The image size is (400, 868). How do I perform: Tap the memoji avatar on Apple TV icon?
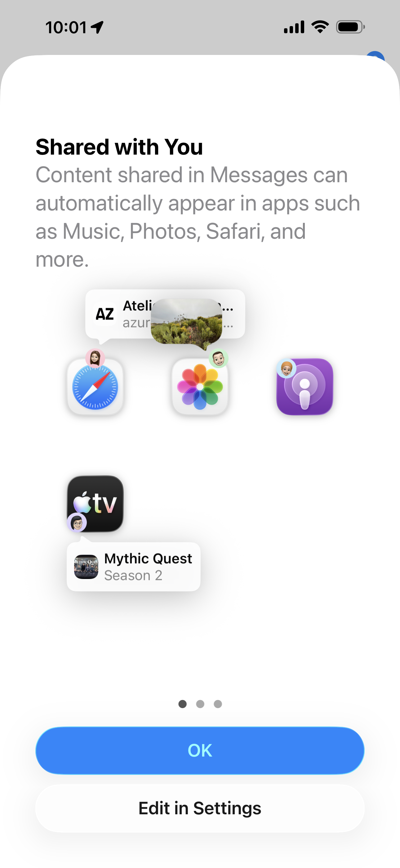tap(77, 522)
